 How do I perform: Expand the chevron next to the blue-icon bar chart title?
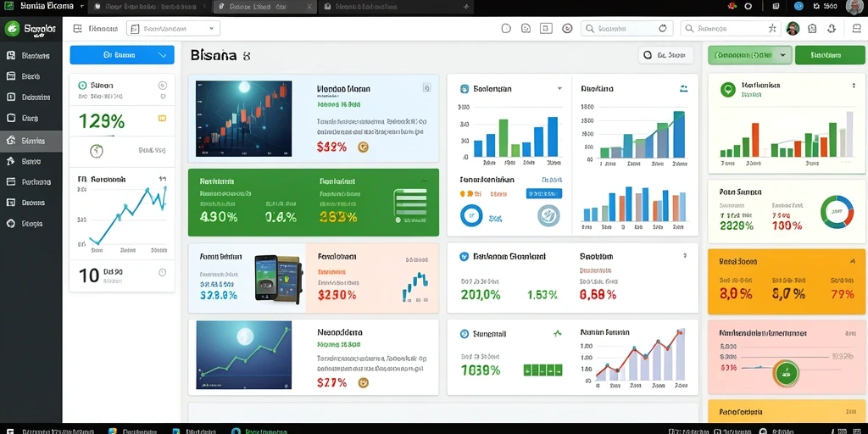click(559, 88)
